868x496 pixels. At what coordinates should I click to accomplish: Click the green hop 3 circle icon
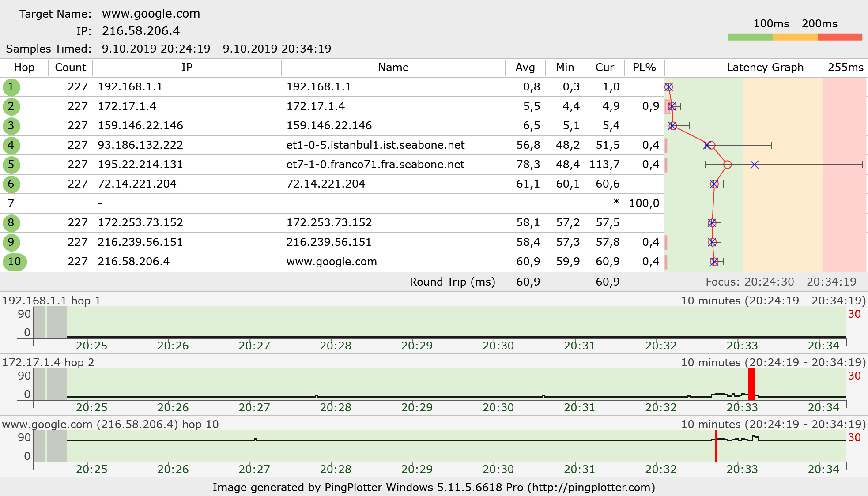[x=11, y=126]
